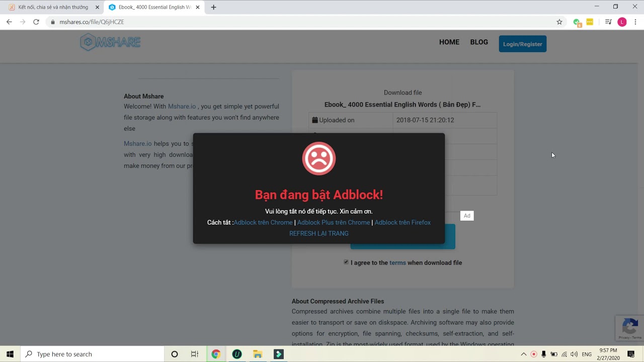
Task: Open the BLOG menu item
Action: click(479, 42)
